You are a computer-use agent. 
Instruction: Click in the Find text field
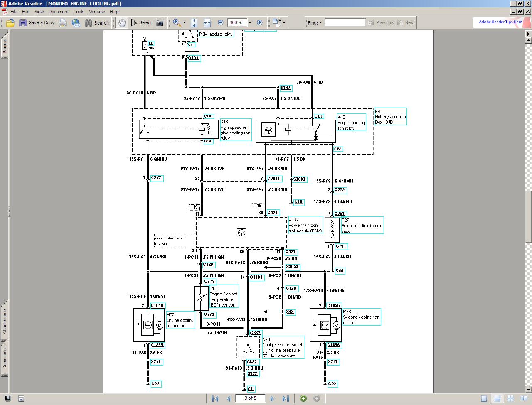(x=345, y=22)
